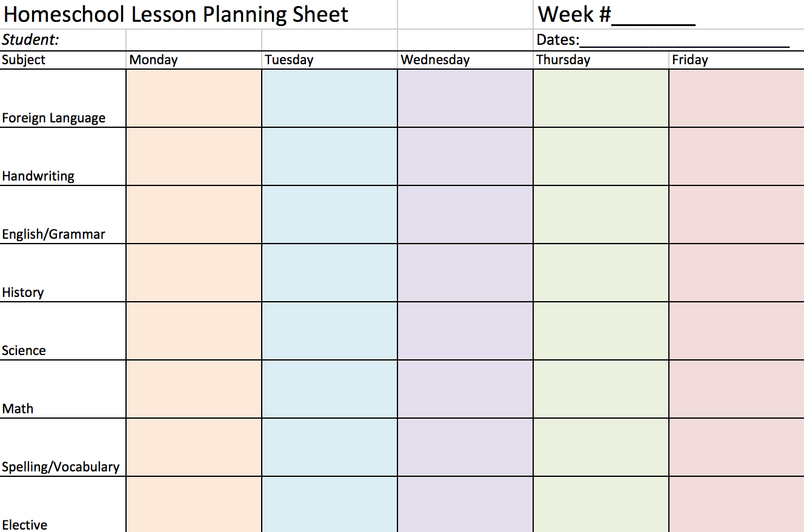Viewport: 804px width, 532px height.
Task: Click Wednesday's purple cell for Science
Action: pyautogui.click(x=465, y=331)
